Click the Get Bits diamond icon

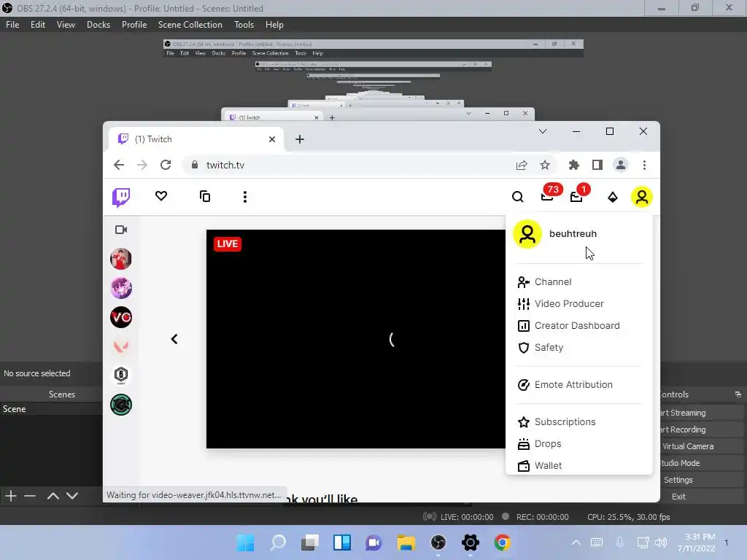[x=613, y=197]
